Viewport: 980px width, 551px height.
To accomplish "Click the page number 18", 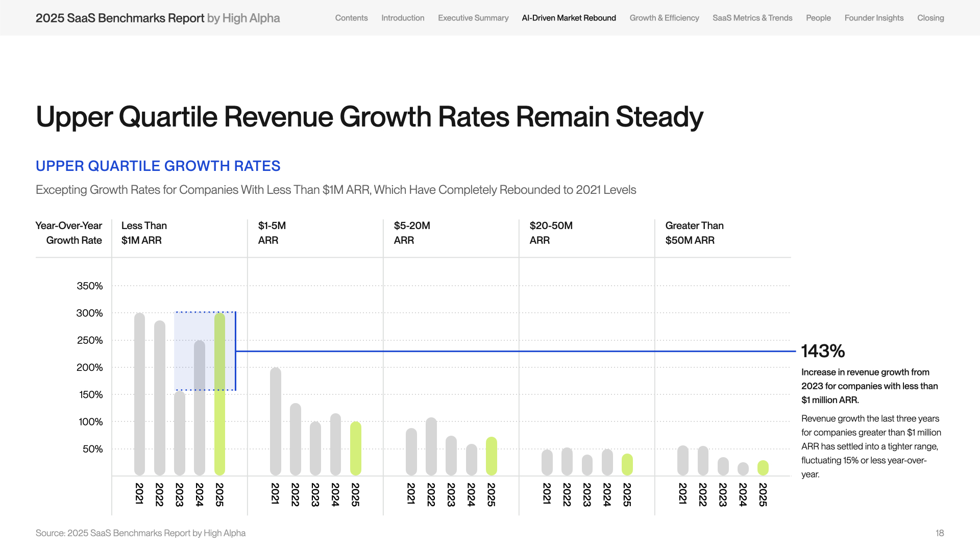I will coord(939,533).
